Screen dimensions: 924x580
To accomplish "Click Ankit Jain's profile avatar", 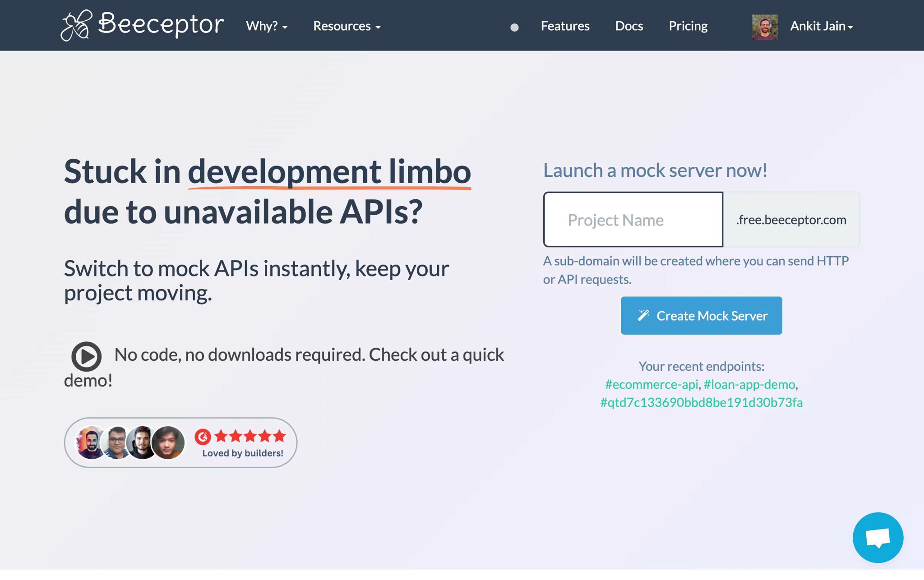I will point(765,28).
